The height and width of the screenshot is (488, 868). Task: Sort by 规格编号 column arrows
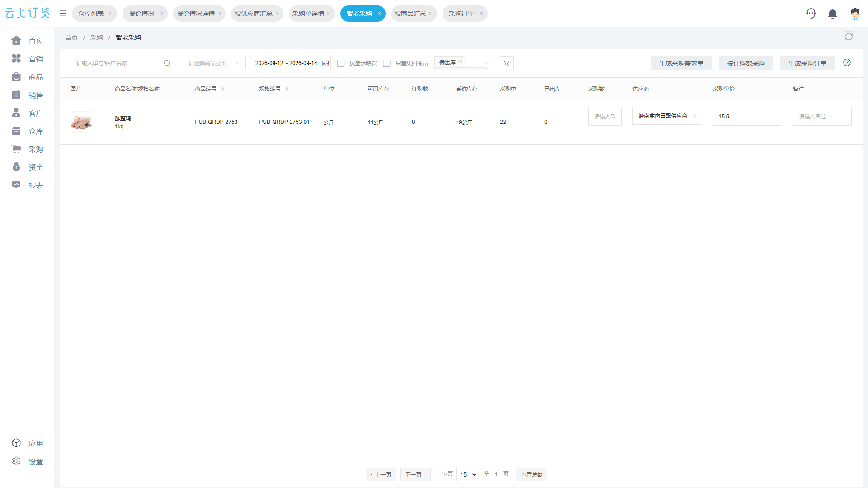pos(287,89)
